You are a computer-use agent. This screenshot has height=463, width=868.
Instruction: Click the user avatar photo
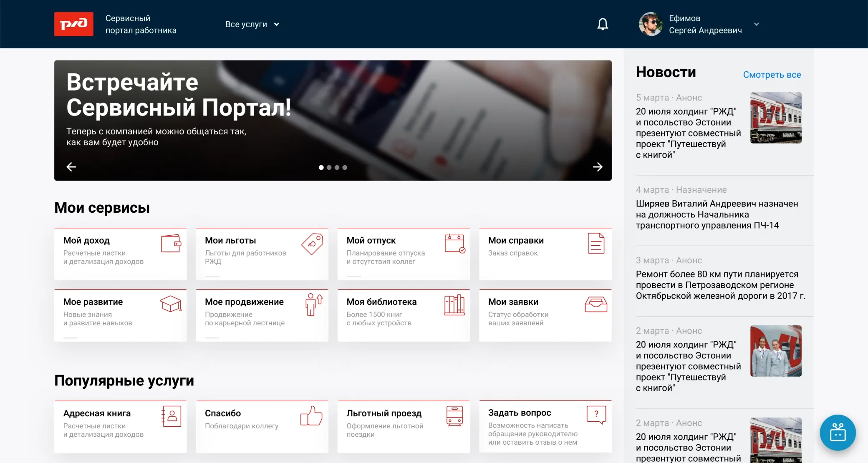pyautogui.click(x=651, y=24)
